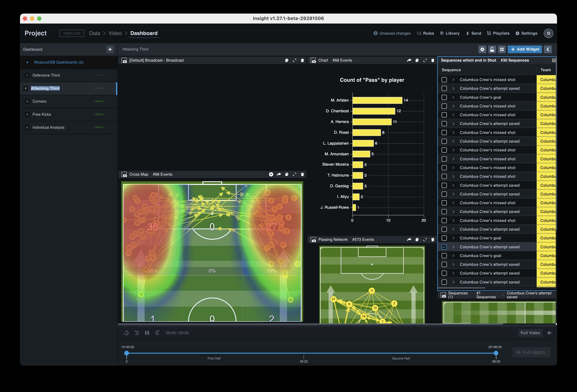Select the timeline end handle at 98:30
Screen dimensions: 577x392
496,353
